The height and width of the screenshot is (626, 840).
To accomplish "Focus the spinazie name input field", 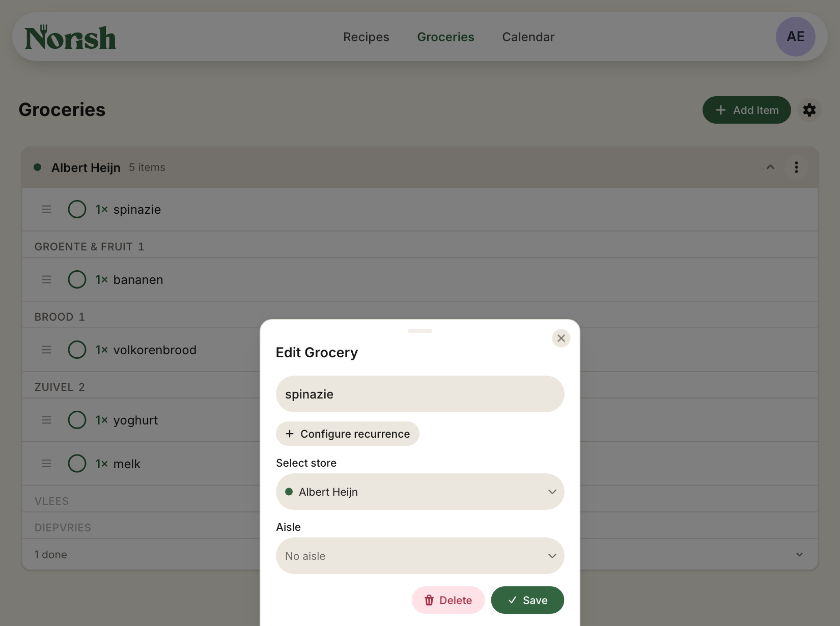I will [x=420, y=394].
